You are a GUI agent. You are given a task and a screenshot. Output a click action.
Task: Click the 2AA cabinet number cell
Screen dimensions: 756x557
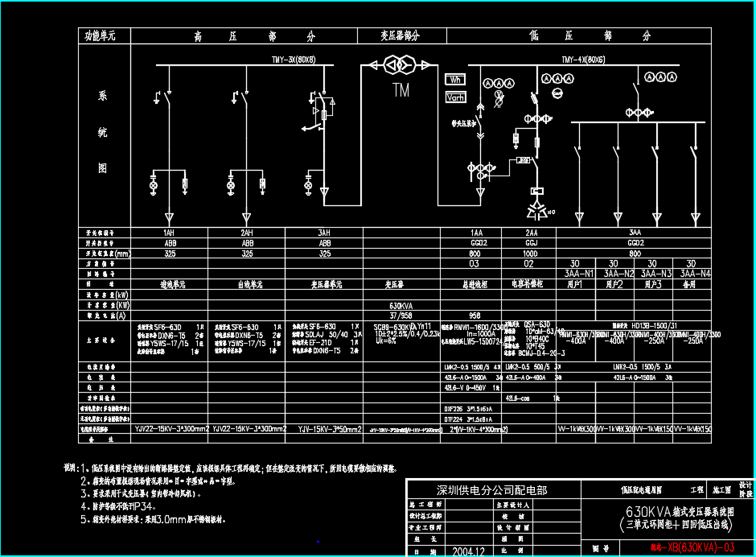pyautogui.click(x=531, y=233)
